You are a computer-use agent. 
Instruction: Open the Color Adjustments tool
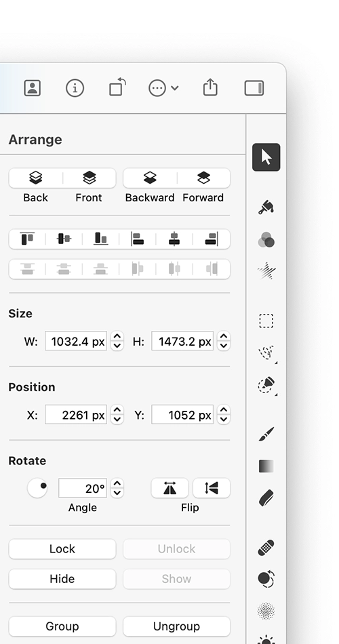(x=266, y=240)
